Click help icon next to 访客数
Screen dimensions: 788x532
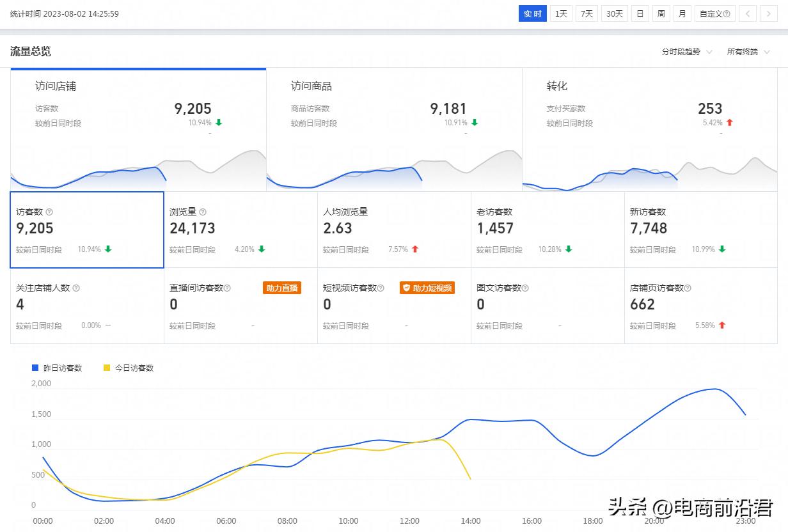pos(50,212)
